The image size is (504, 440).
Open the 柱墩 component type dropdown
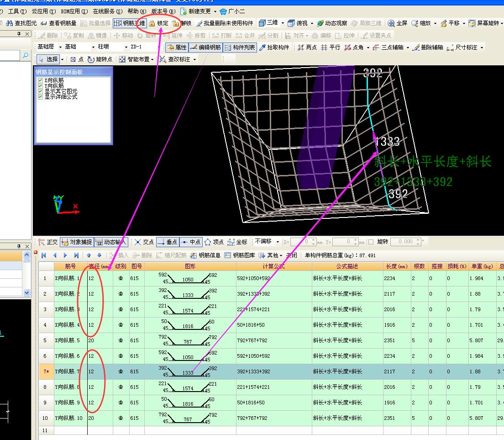[126, 47]
